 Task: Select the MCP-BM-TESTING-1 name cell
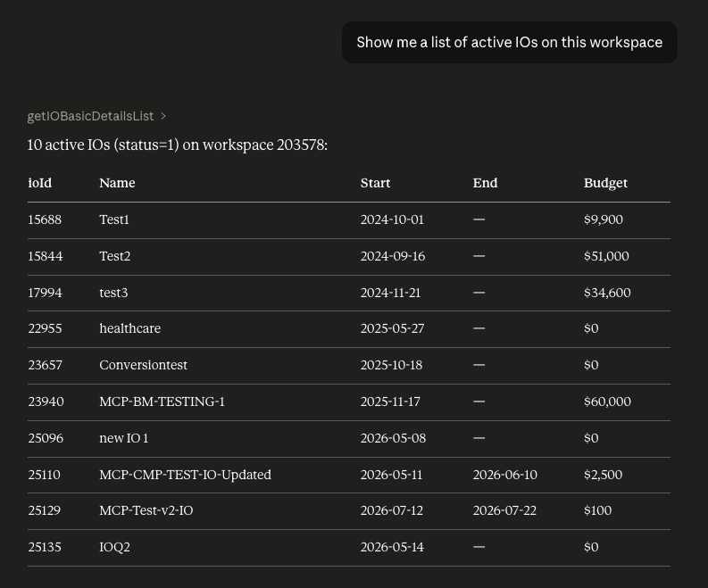click(x=162, y=402)
